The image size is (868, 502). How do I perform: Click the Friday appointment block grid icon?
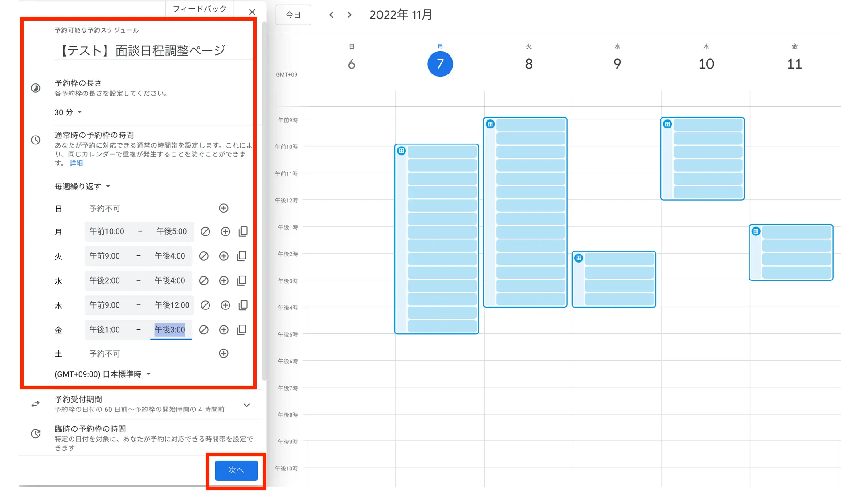(756, 231)
